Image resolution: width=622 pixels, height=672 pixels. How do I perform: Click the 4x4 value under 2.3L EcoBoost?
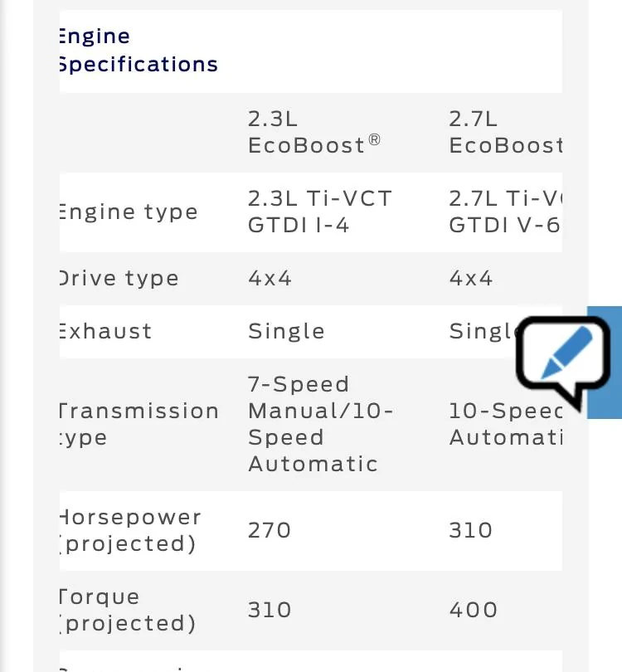[270, 279]
